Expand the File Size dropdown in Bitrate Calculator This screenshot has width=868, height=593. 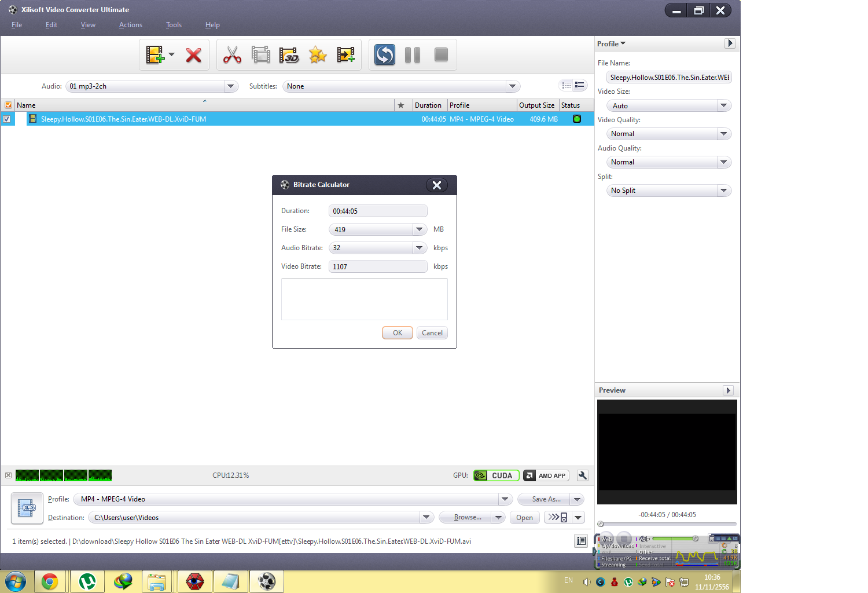[420, 229]
